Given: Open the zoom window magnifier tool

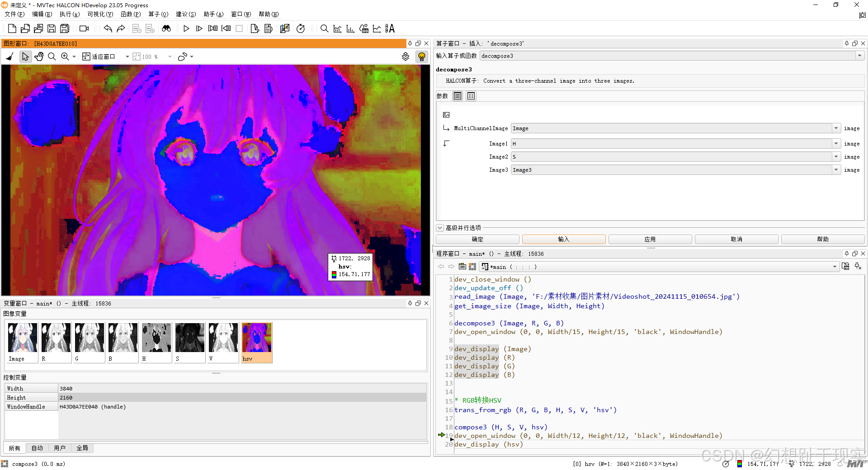Looking at the screenshot, I should point(324,28).
